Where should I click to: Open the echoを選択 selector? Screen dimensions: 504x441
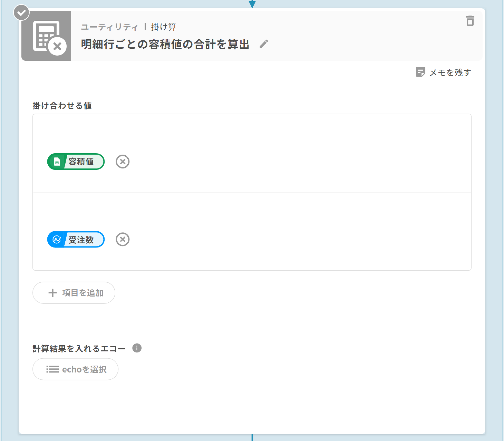coord(75,369)
